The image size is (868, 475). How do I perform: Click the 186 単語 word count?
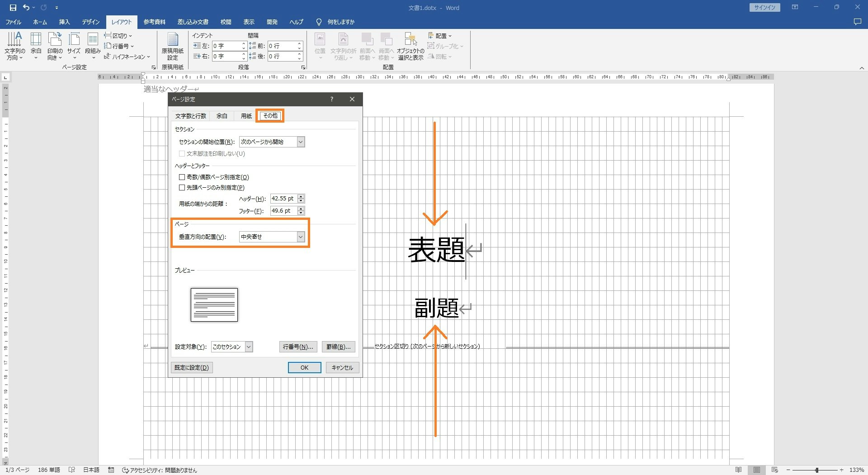49,470
